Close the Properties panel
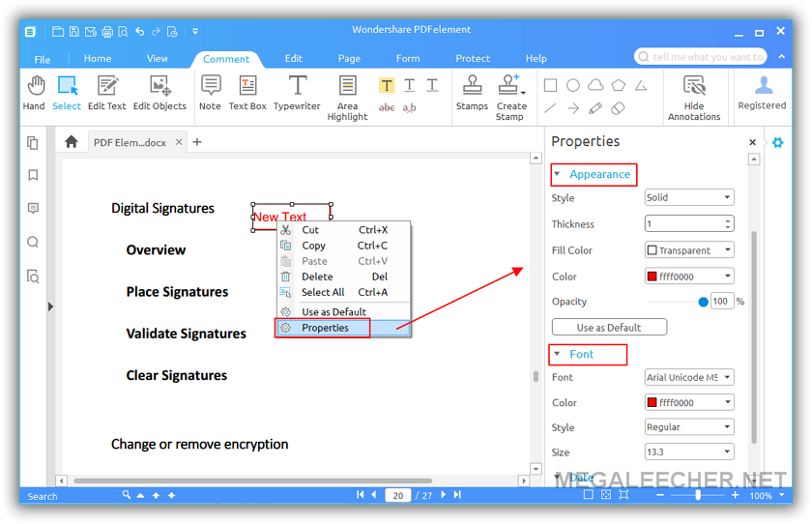 pyautogui.click(x=752, y=142)
